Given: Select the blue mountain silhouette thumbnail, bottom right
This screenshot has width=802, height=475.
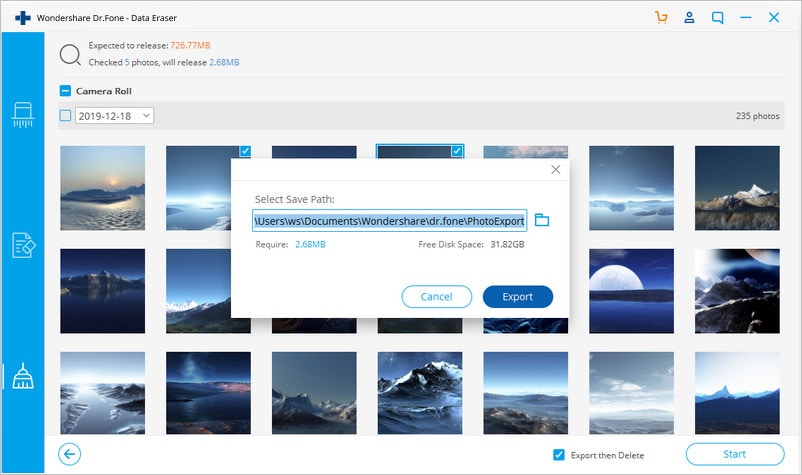Looking at the screenshot, I should [x=737, y=393].
